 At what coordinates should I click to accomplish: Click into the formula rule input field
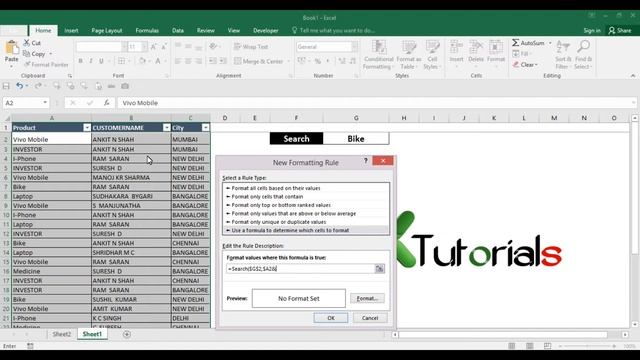point(300,269)
